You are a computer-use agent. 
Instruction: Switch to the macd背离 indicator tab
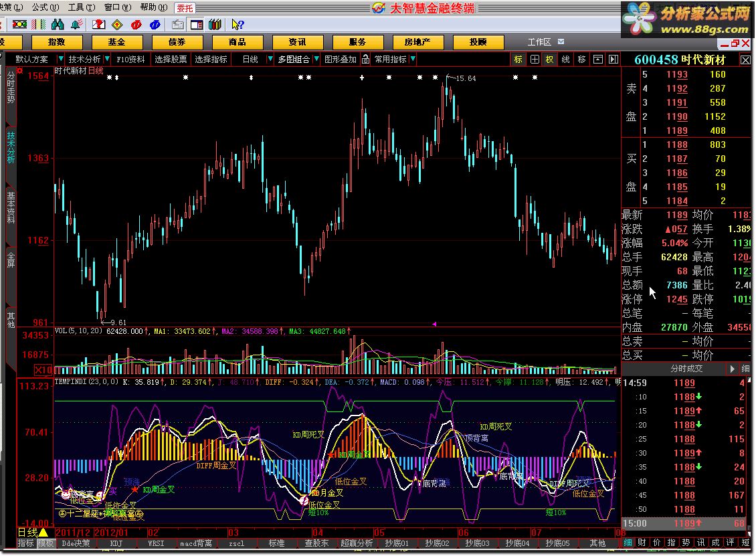click(x=196, y=543)
